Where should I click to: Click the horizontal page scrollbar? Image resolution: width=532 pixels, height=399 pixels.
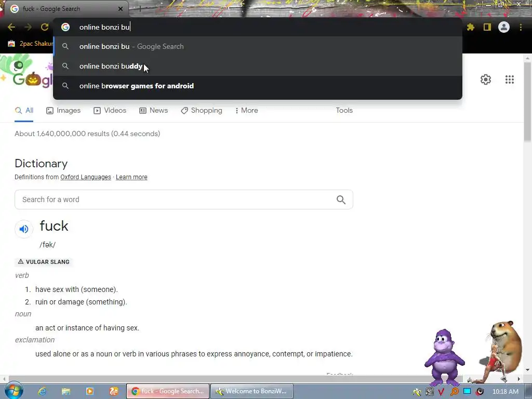[236, 379]
